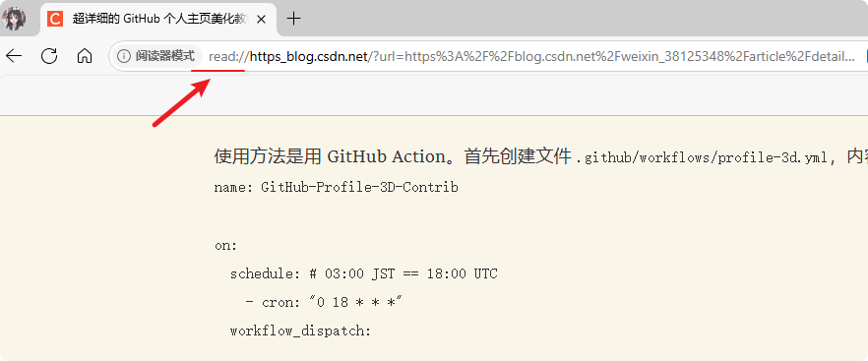The image size is (868, 361).
Task: Select the 超详细的 GitHub 个人主页美化 tab
Action: click(160, 19)
